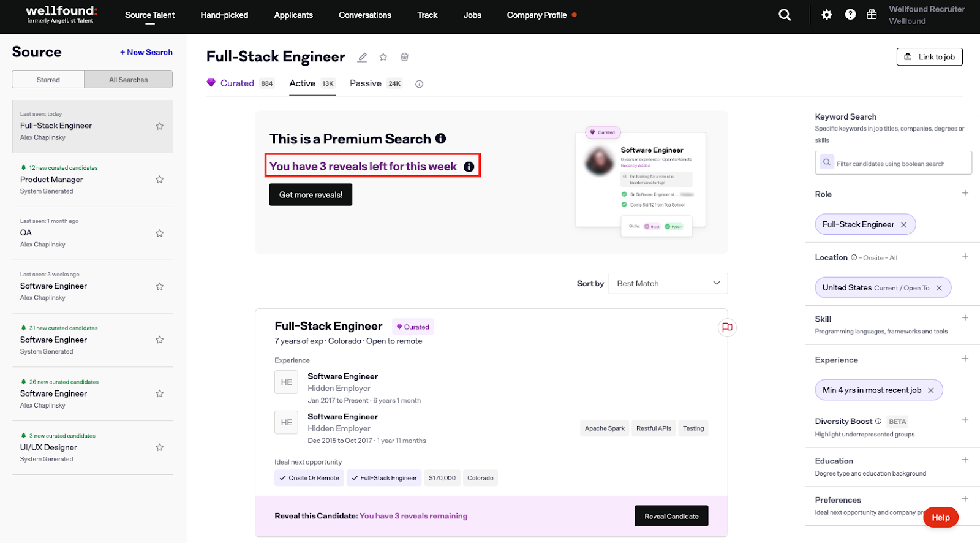Edit the search name with pencil icon
The height and width of the screenshot is (543, 980).
pos(363,57)
